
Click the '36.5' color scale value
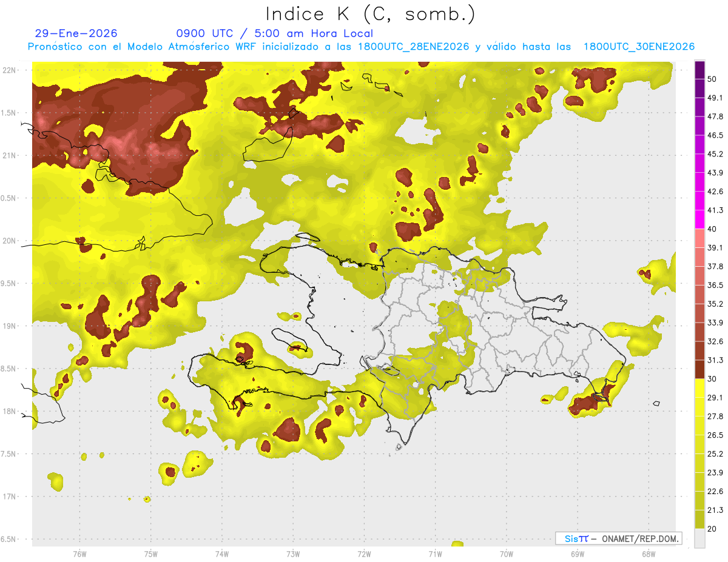715,285
